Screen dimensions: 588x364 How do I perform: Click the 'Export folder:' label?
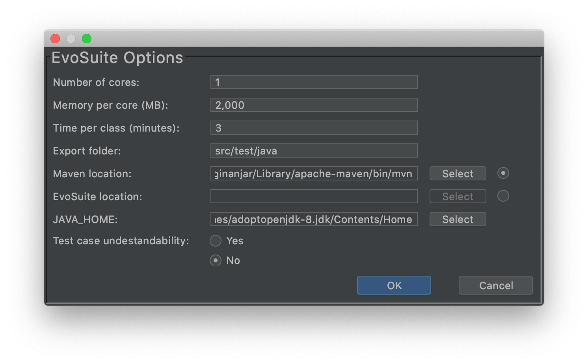click(x=87, y=151)
